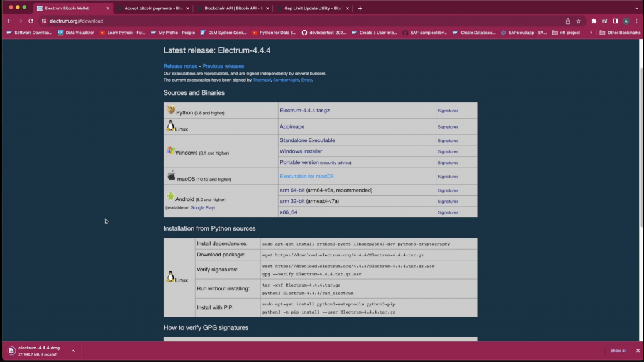Click the electrum.org address bar

pyautogui.click(x=304, y=21)
